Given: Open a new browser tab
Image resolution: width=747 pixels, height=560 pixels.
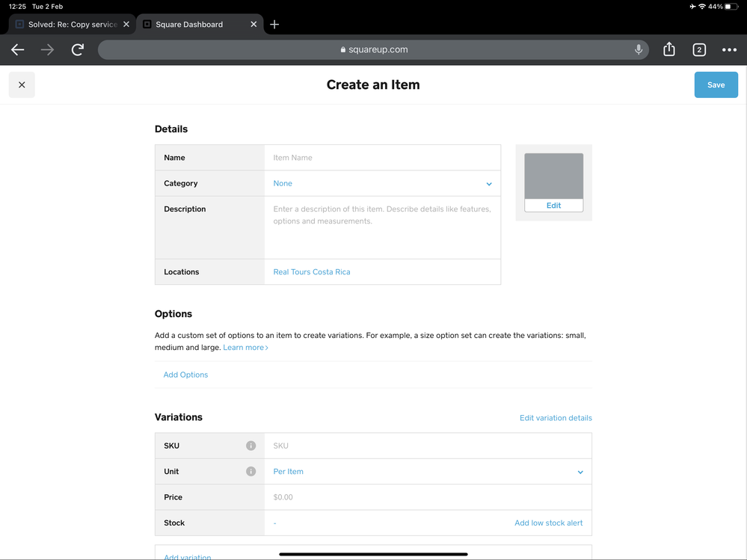Looking at the screenshot, I should 274,25.
